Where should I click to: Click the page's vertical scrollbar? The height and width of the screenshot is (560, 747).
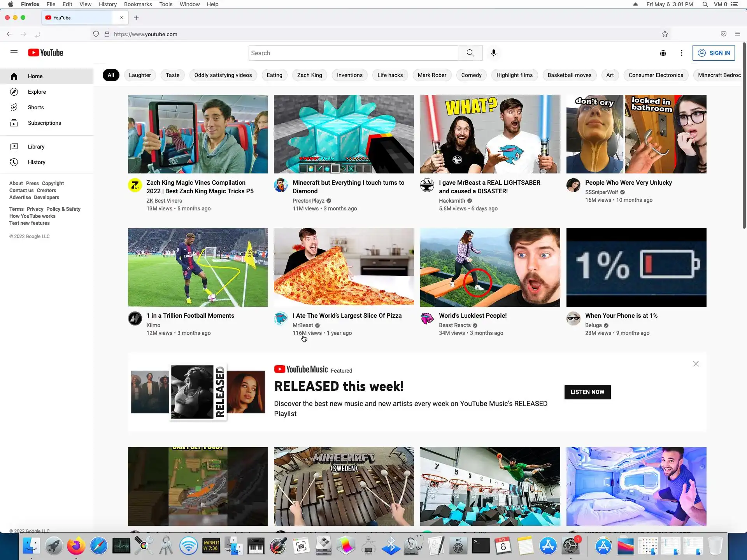tap(744, 136)
